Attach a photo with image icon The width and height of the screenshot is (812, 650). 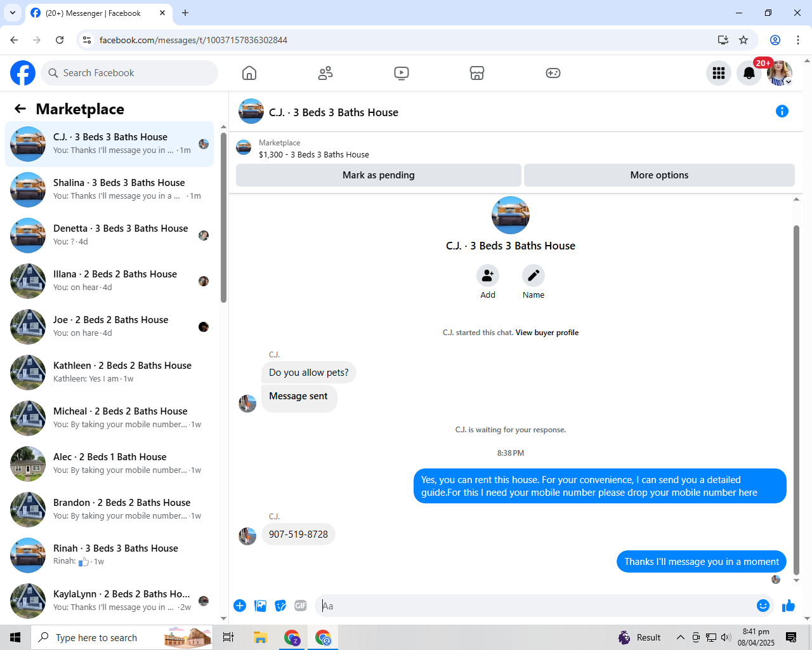point(260,606)
